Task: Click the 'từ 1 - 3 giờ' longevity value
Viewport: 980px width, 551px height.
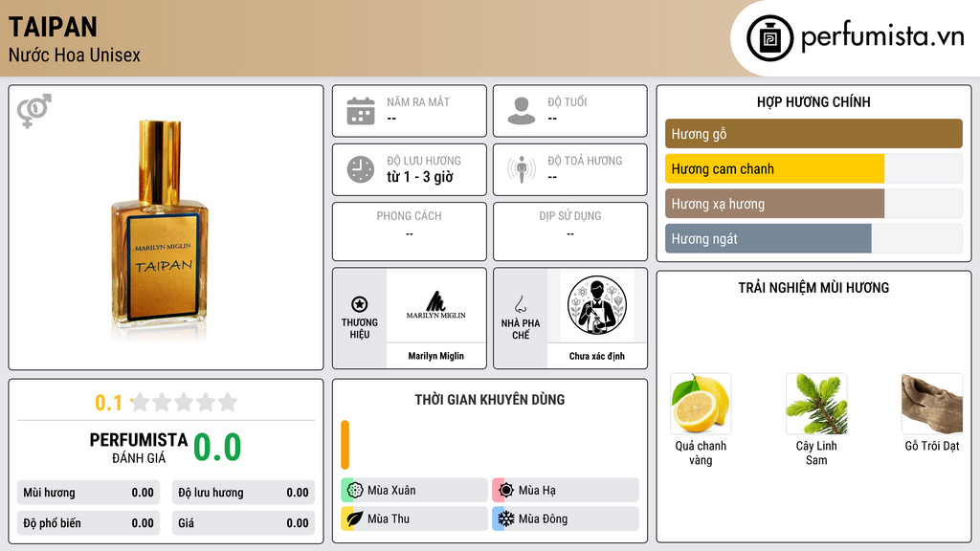Action: pos(420,177)
